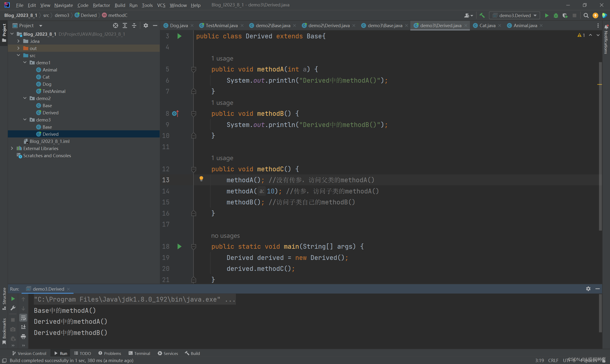Collapse the demo2 package folder

tap(25, 98)
